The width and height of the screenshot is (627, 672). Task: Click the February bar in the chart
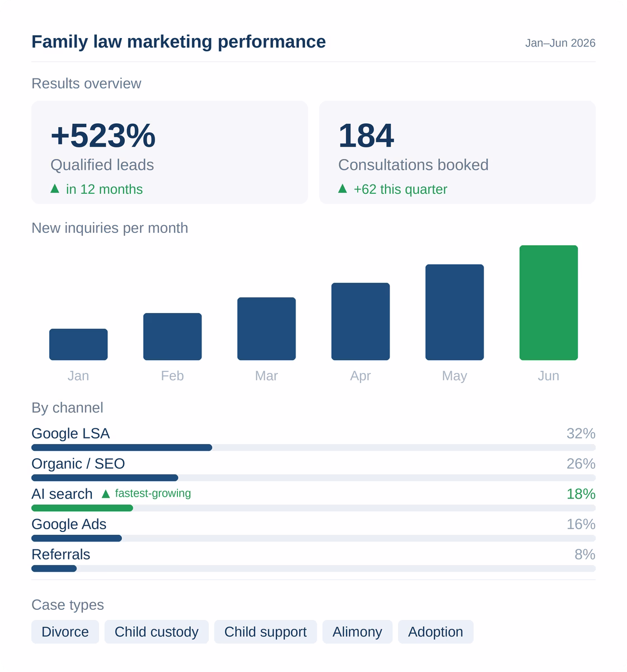pos(172,337)
